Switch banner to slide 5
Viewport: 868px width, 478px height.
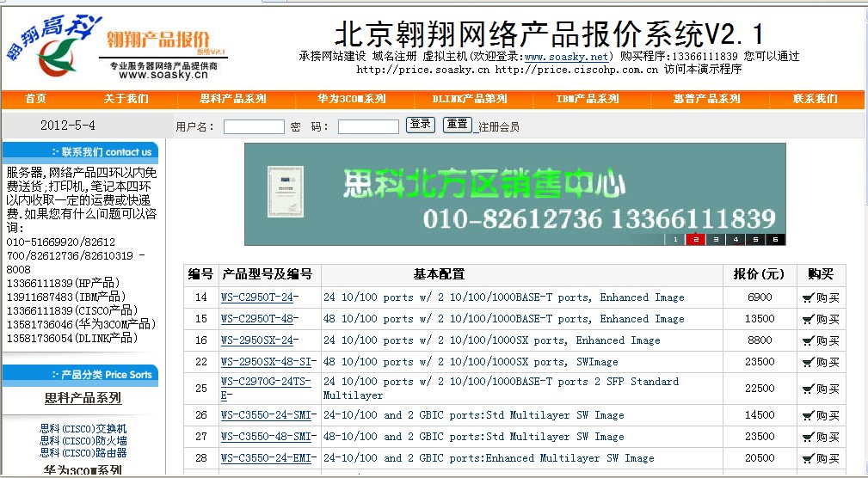(x=755, y=240)
